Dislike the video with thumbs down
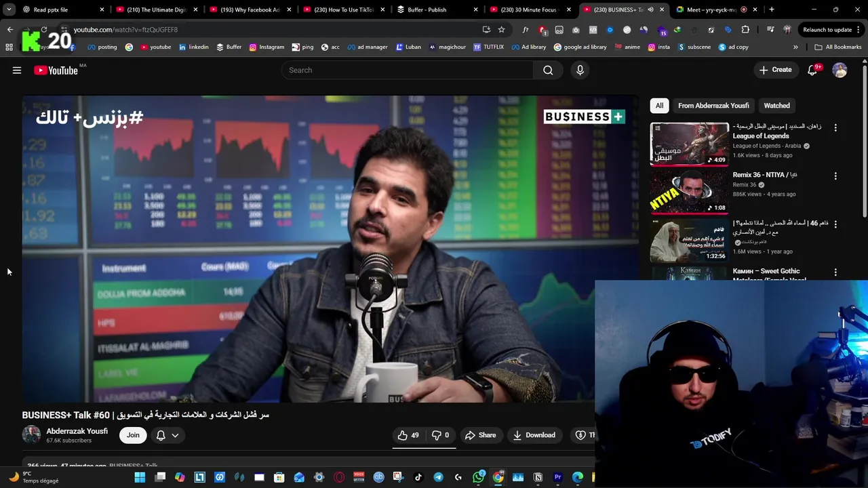Viewport: 868px width, 488px height. 440,435
